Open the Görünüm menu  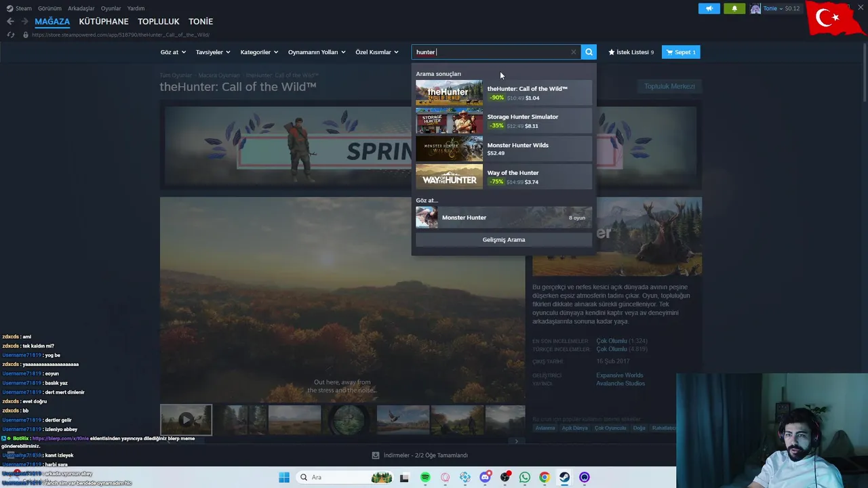click(x=50, y=8)
